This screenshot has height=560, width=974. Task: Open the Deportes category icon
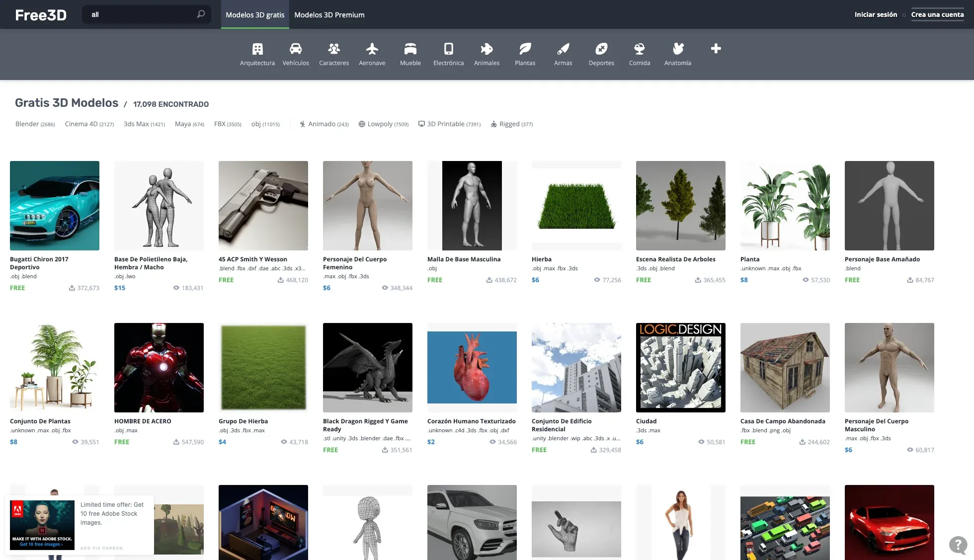(601, 49)
